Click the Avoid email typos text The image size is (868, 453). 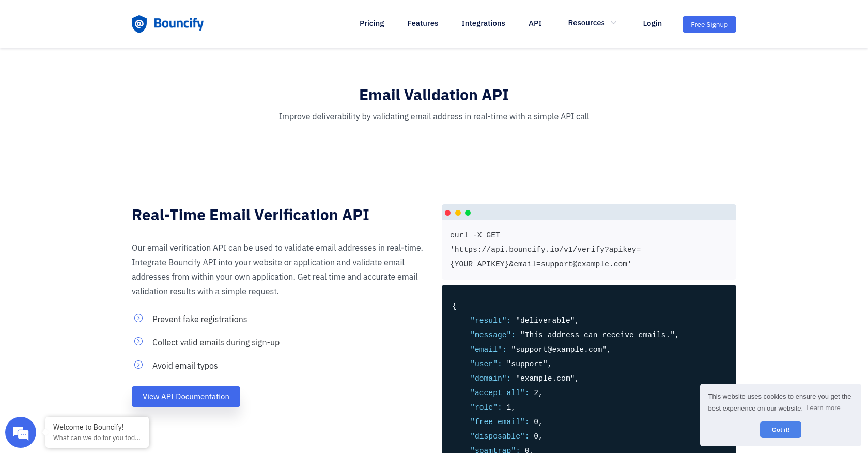[x=185, y=366]
